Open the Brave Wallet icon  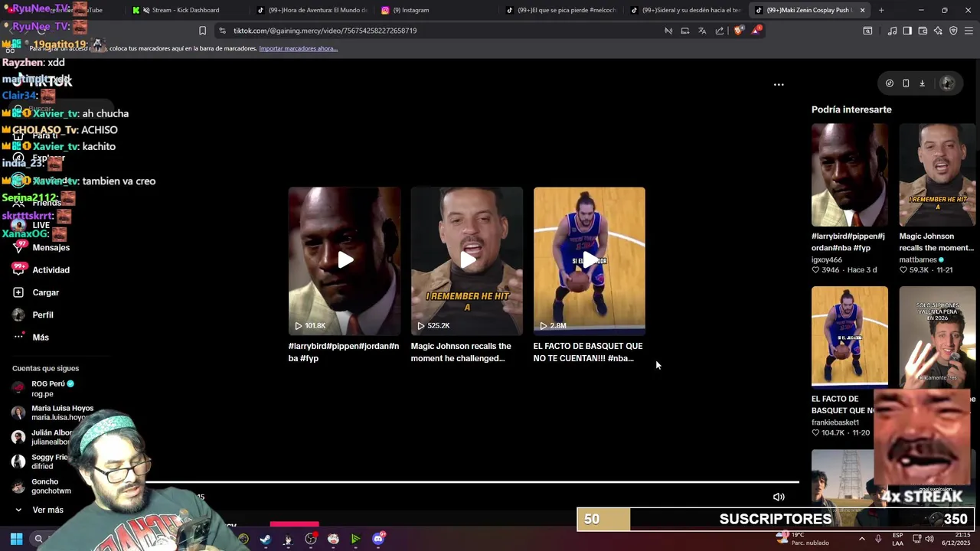coord(923,31)
